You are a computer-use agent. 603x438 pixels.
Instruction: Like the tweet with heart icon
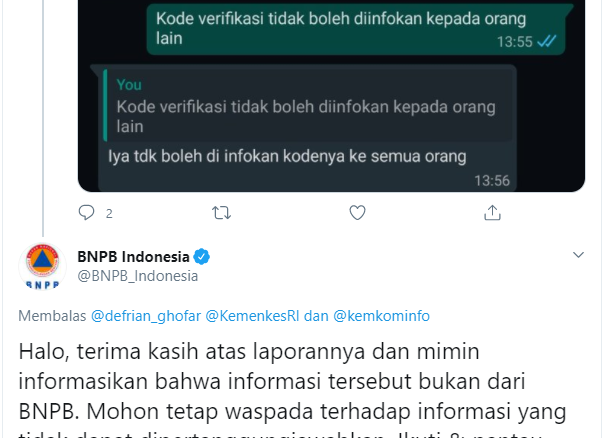click(357, 213)
